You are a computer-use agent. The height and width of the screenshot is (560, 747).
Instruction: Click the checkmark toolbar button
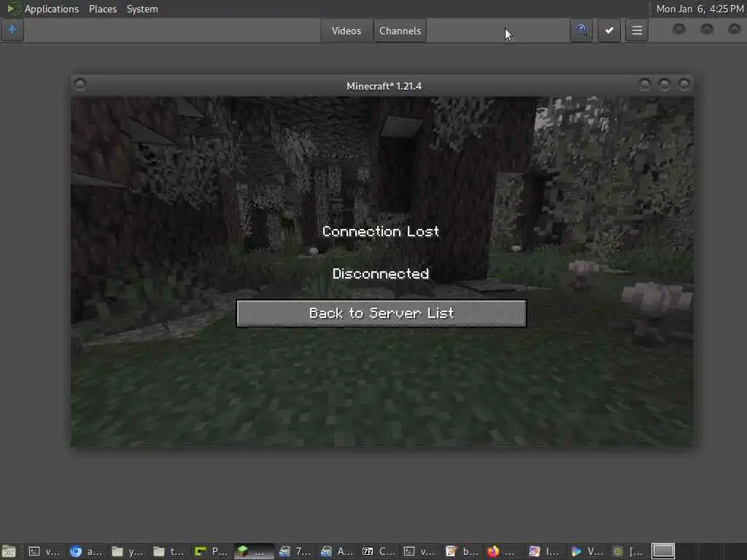click(x=609, y=31)
